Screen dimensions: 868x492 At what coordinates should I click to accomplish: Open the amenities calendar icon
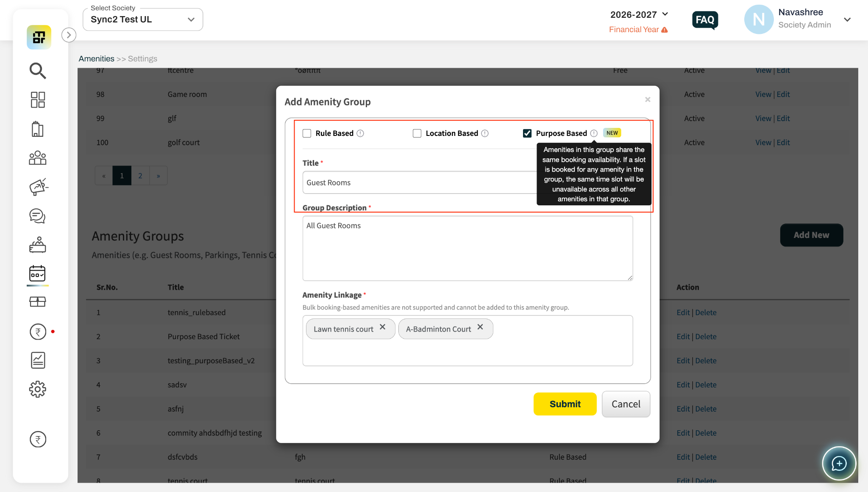tap(38, 274)
